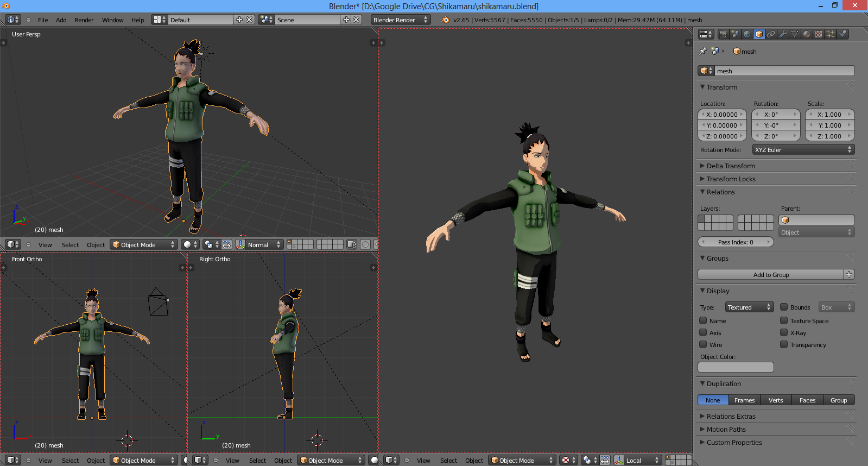Enable the X-Ray checkbox
This screenshot has width=868, height=466.
tap(784, 332)
